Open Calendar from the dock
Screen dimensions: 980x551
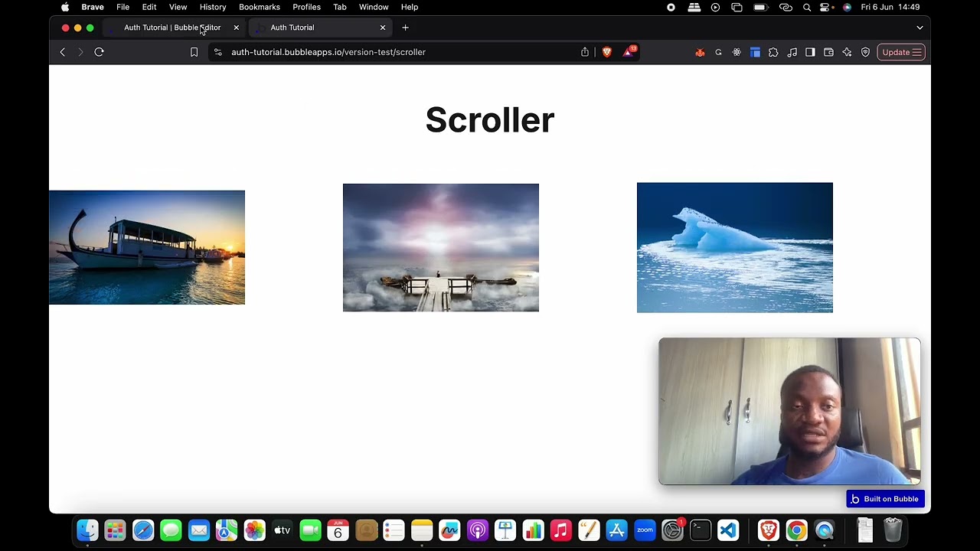click(x=338, y=530)
